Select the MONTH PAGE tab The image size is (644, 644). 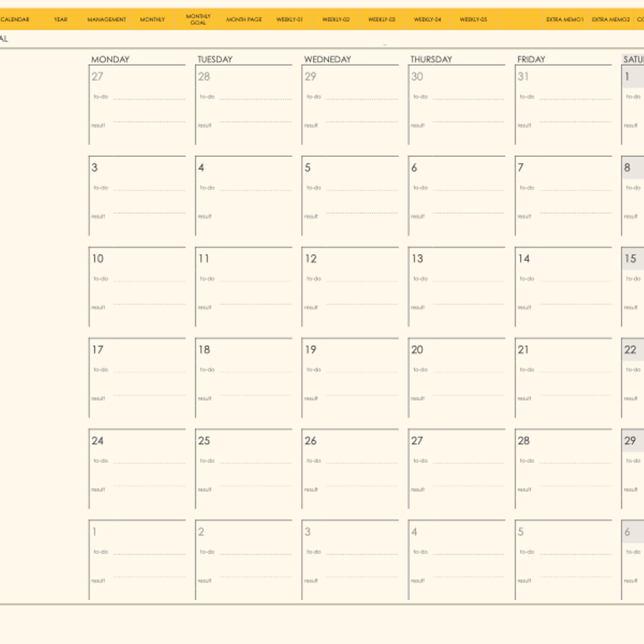point(244,20)
